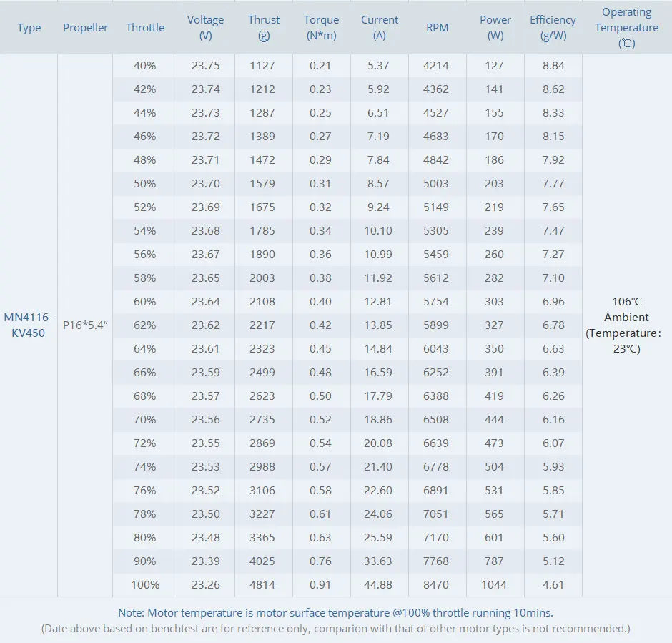Screen dimensions: 672x643
Task: Select the 8470 RPM value
Action: pos(436,585)
